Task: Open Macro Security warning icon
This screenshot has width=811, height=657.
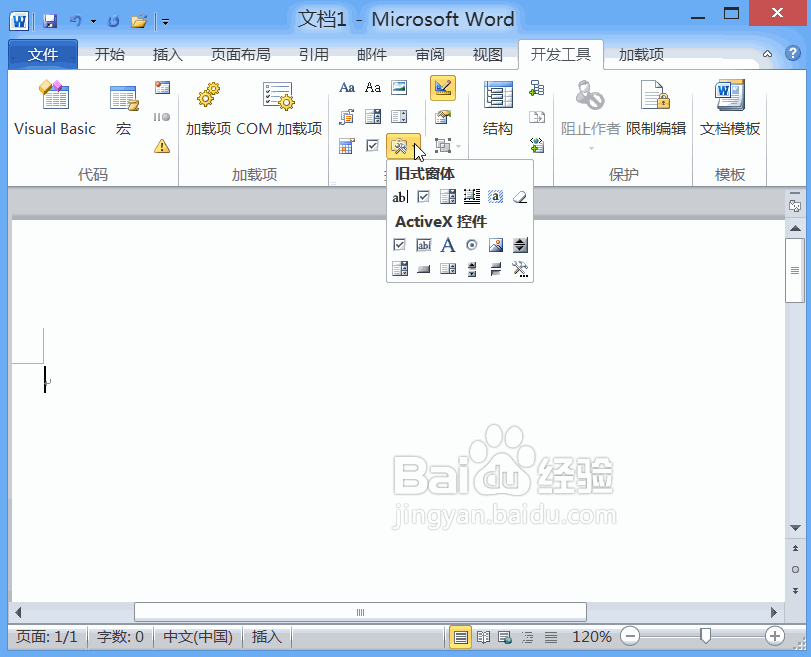Action: point(162,146)
